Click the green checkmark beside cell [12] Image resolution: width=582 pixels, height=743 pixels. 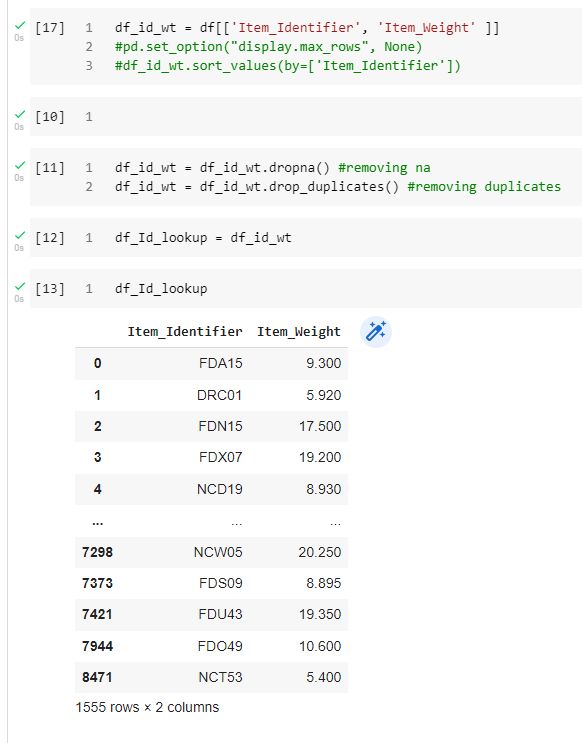pyautogui.click(x=20, y=235)
